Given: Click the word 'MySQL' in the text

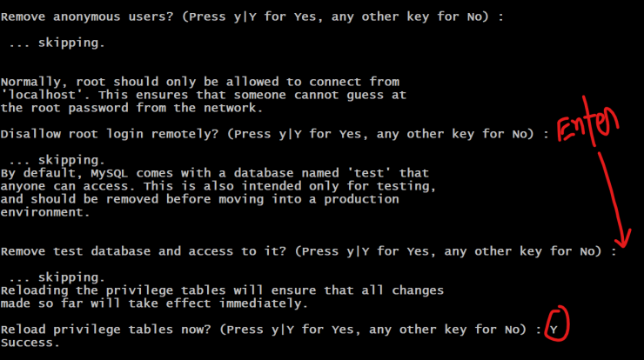Looking at the screenshot, I should pos(109,173).
